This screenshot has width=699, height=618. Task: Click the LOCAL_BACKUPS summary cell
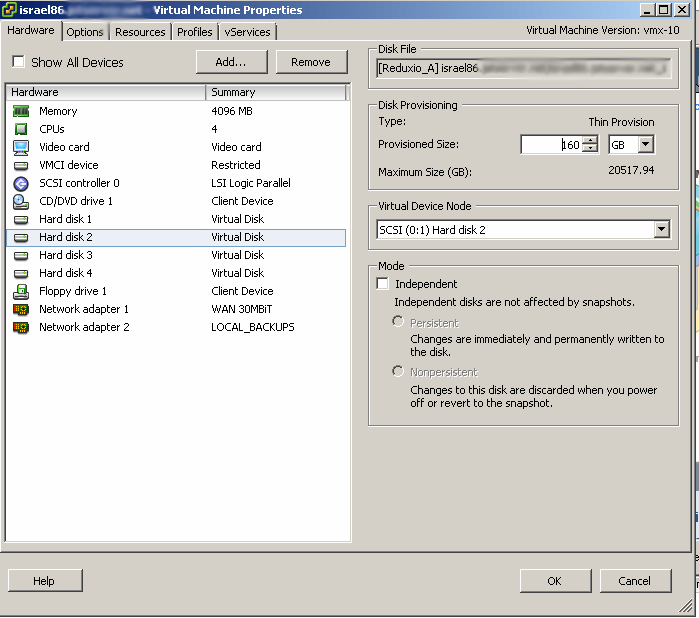click(x=253, y=327)
